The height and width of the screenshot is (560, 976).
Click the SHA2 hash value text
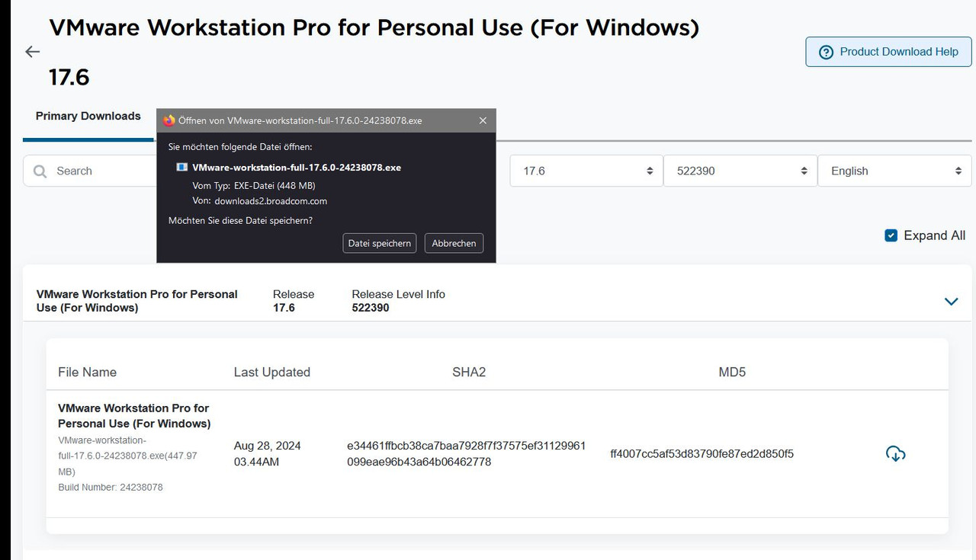point(467,453)
